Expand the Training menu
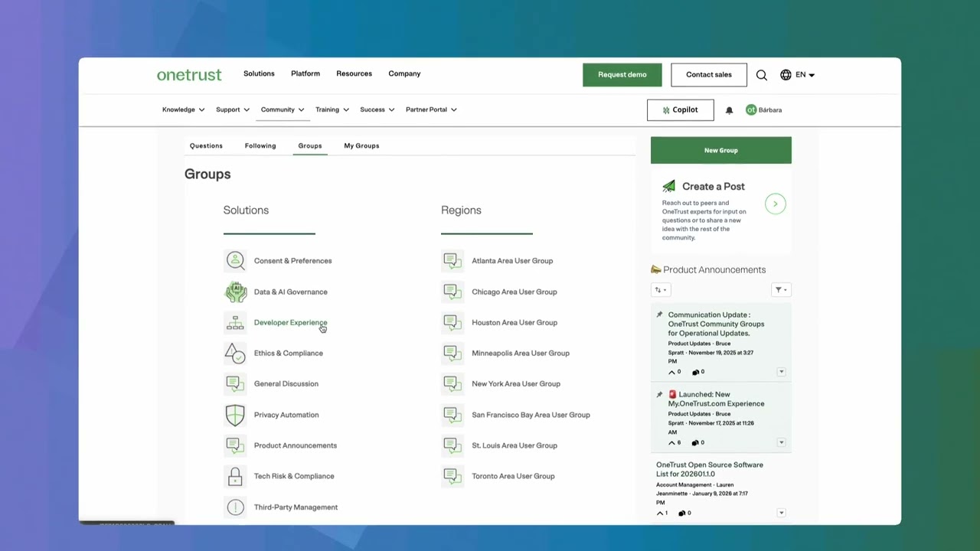Screen dimensions: 980x551 tap(332, 109)
